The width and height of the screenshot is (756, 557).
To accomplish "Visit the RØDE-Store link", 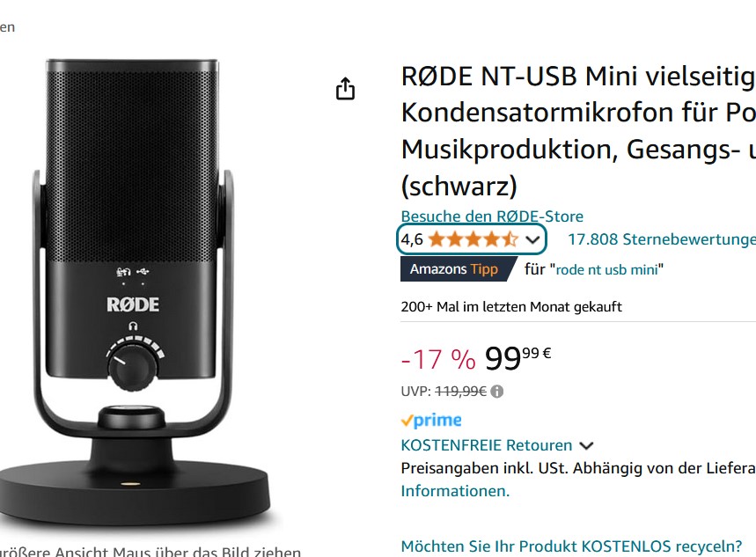I will [x=492, y=216].
